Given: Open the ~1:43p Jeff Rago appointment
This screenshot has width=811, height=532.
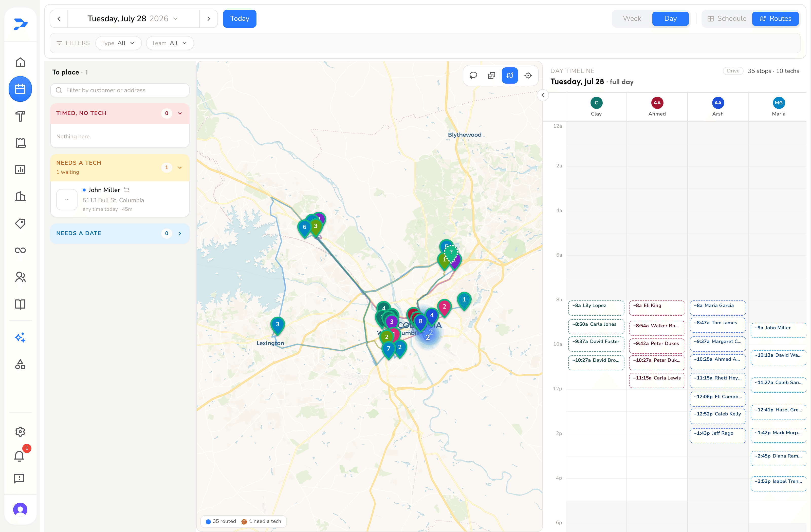Looking at the screenshot, I should (718, 436).
